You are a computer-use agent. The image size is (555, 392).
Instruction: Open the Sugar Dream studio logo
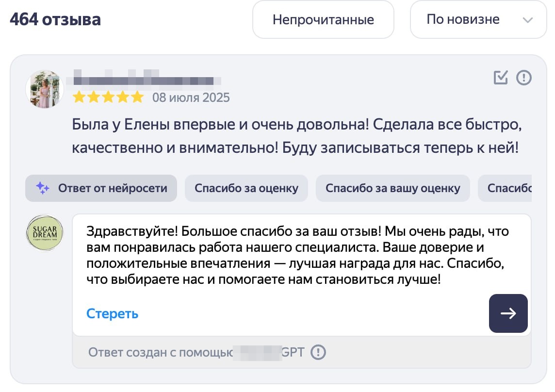coord(44,233)
